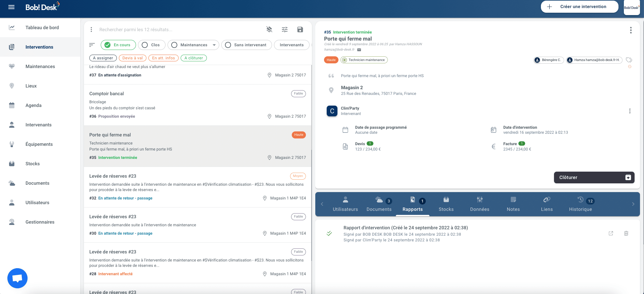Image resolution: width=644 pixels, height=294 pixels.
Task: Open the intervention report in new window
Action: 611,233
